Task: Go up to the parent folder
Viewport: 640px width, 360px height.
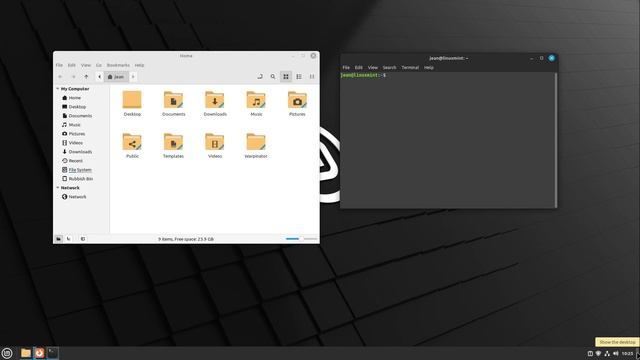Action: [x=86, y=77]
